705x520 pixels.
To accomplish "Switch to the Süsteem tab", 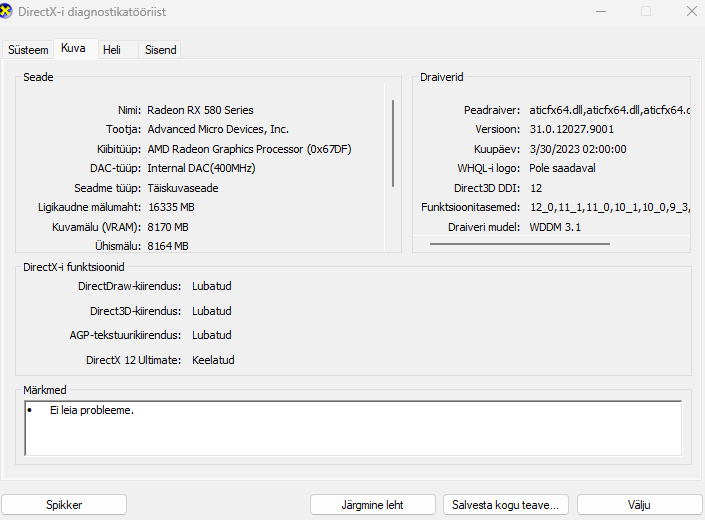I will (28, 50).
